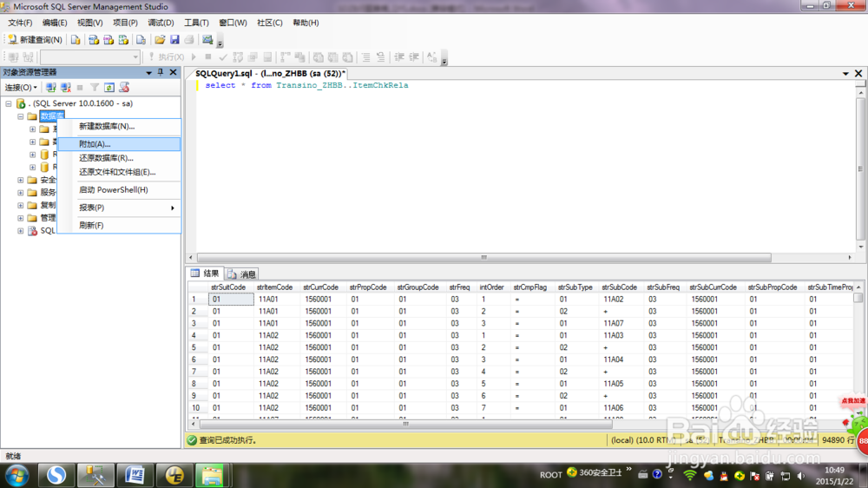Expand the 服务 folder node

(21, 193)
